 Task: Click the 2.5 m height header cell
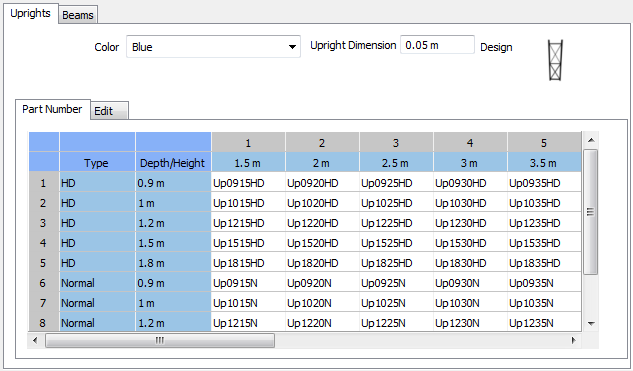[x=396, y=162]
